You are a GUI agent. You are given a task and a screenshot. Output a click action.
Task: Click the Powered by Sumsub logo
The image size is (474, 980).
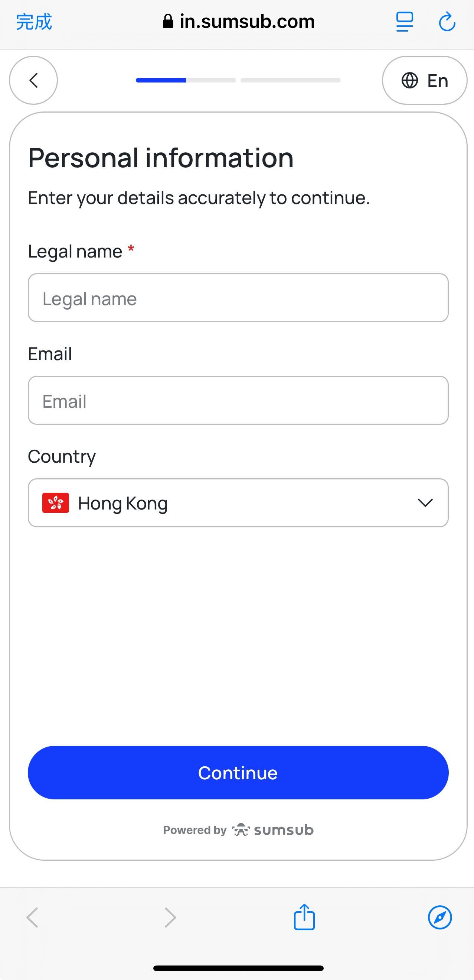point(273,830)
